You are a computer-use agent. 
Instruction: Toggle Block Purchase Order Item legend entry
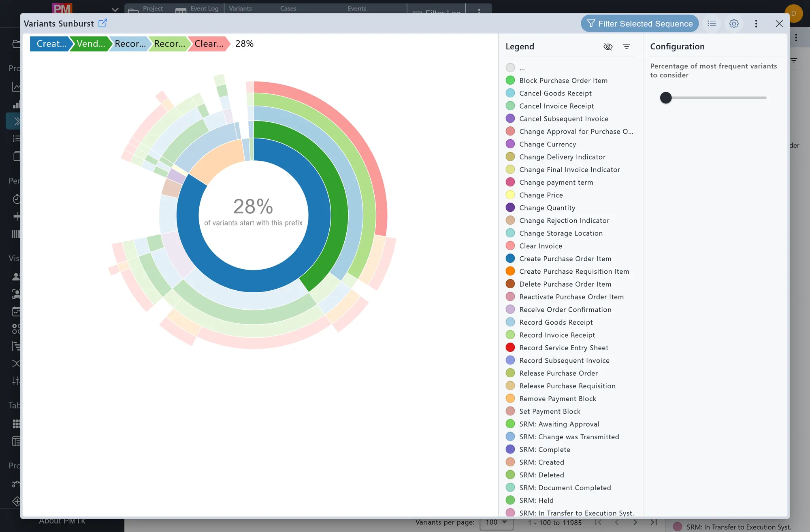coord(557,81)
